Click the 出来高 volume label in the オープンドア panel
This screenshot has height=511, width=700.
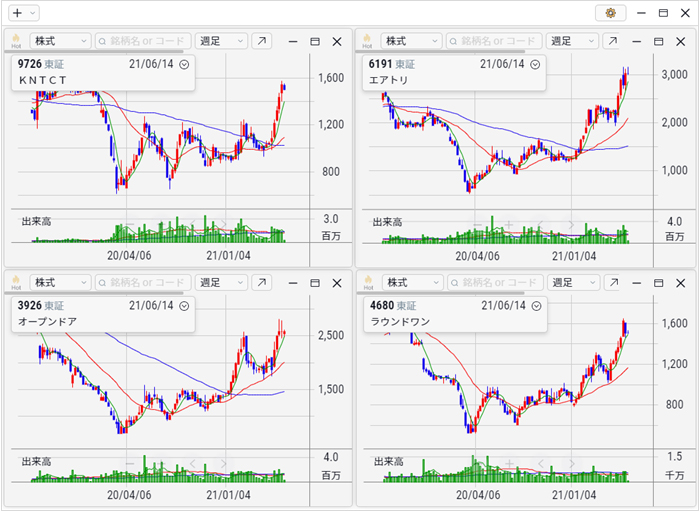(x=36, y=461)
